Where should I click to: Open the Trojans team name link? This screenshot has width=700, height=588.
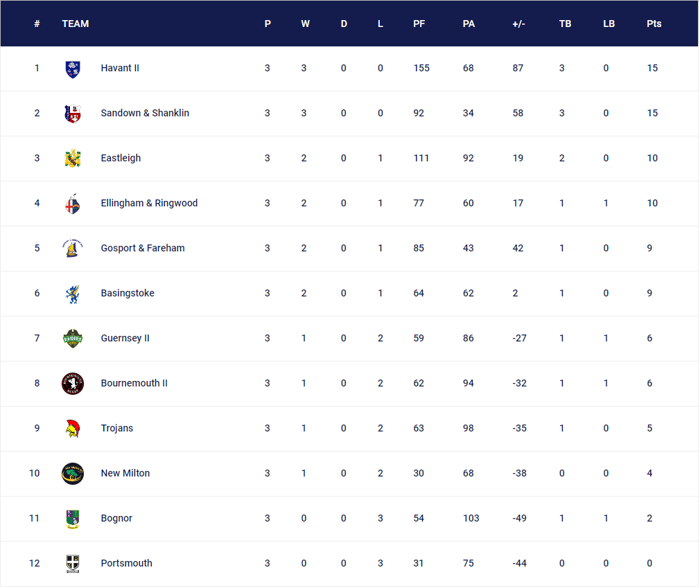click(x=116, y=429)
